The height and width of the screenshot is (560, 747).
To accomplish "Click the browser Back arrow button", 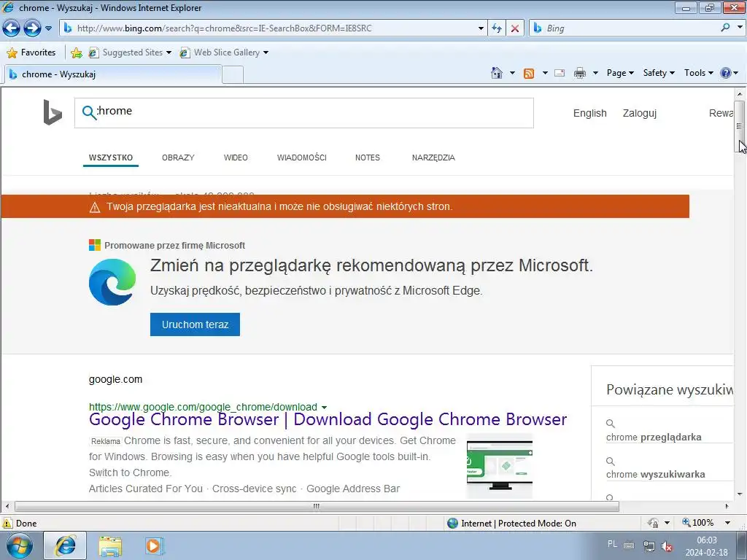I will [x=12, y=28].
